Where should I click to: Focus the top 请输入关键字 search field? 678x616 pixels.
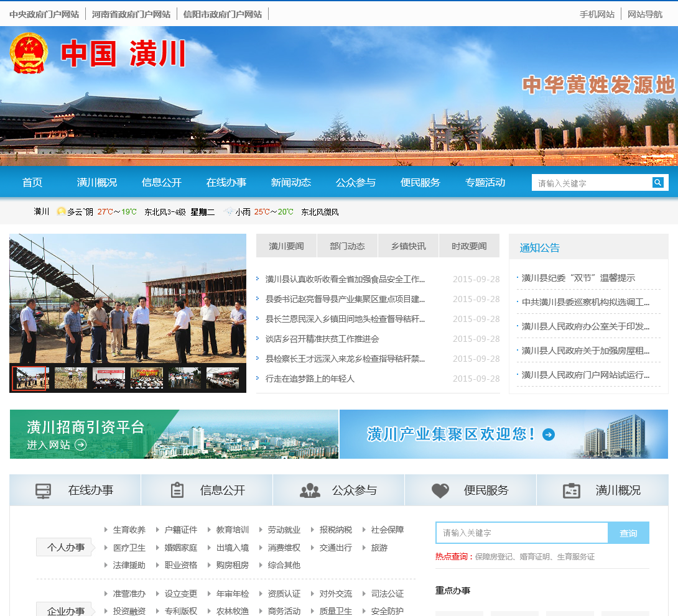point(592,183)
